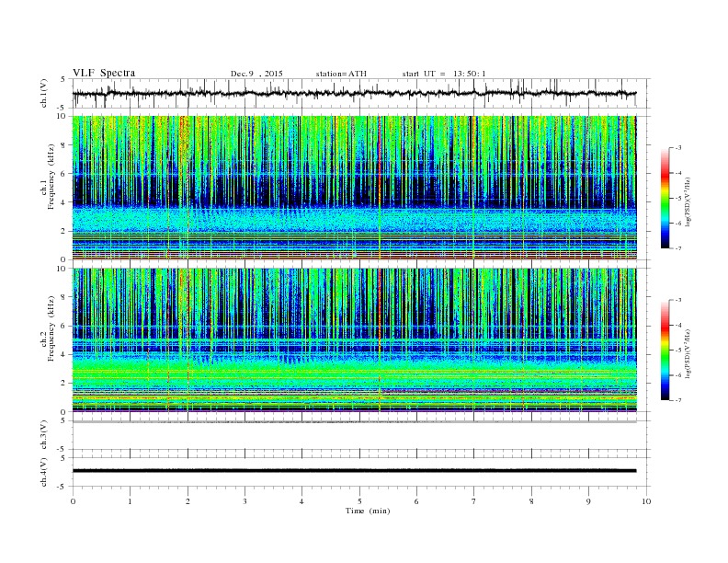Click the "VLF Spectra" plot title

104,73
